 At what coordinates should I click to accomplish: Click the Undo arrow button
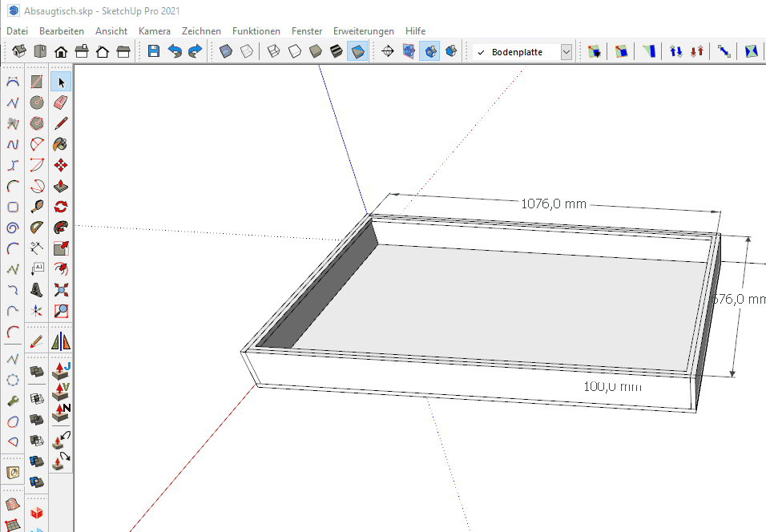click(175, 51)
